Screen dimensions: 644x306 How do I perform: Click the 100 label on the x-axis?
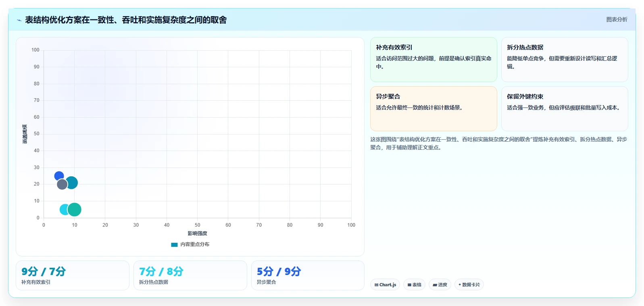(351, 225)
